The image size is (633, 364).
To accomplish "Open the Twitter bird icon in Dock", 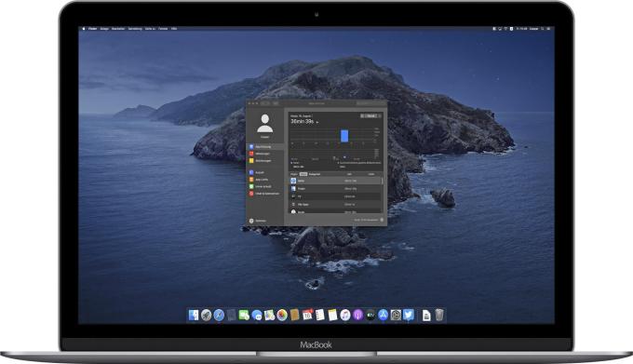I will [408, 315].
